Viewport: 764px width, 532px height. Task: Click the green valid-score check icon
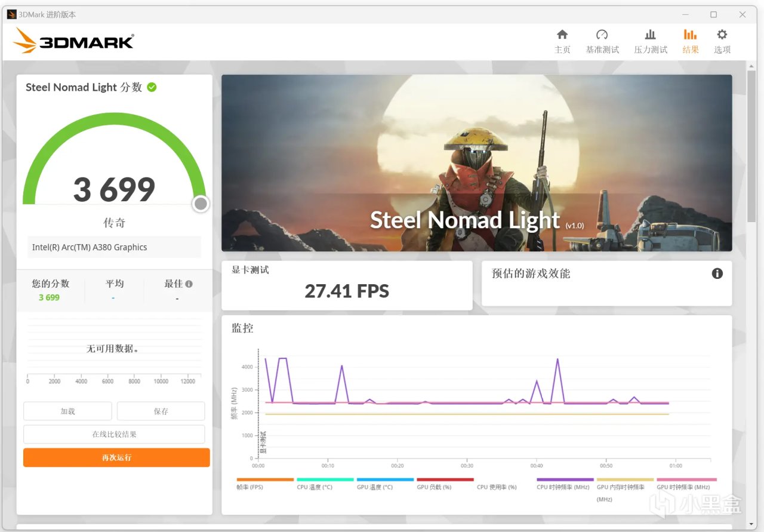pyautogui.click(x=152, y=87)
